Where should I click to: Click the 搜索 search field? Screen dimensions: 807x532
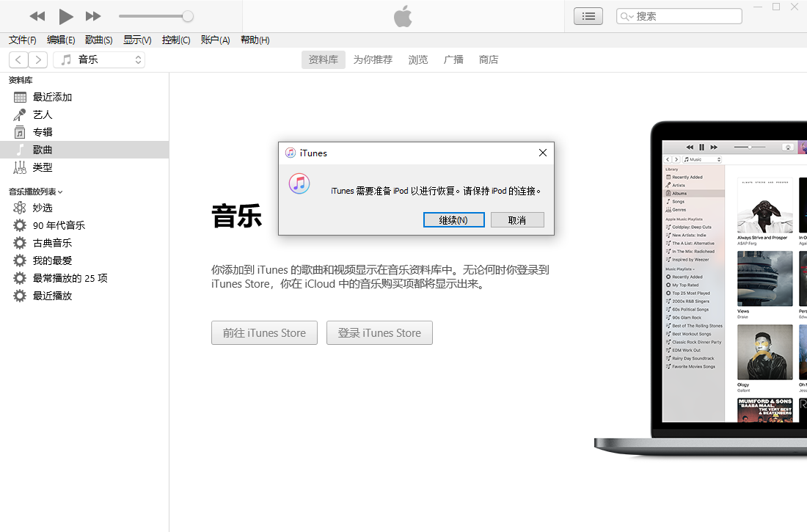686,16
